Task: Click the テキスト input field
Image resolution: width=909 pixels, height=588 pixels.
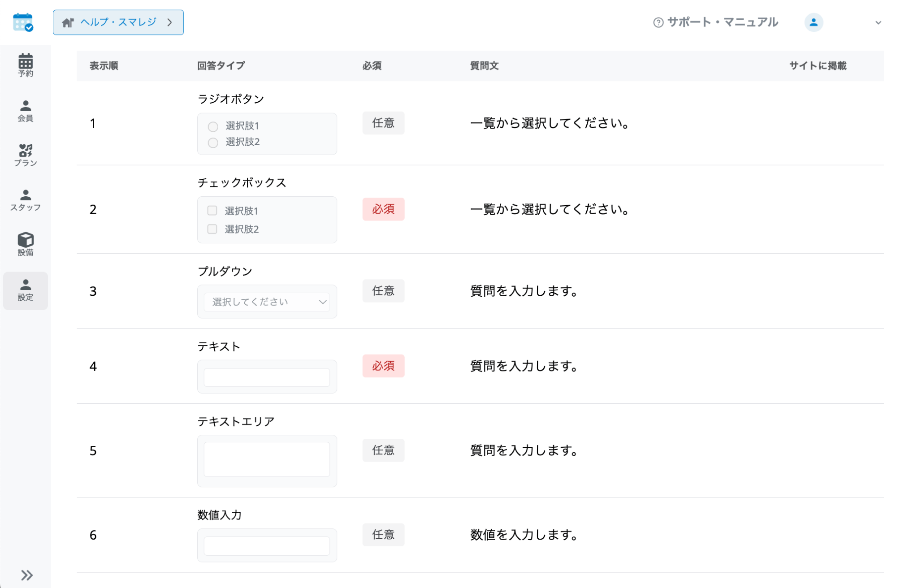Action: (267, 377)
